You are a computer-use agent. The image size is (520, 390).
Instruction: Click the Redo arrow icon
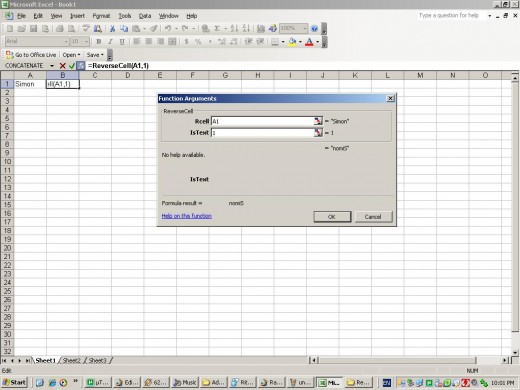click(x=185, y=29)
